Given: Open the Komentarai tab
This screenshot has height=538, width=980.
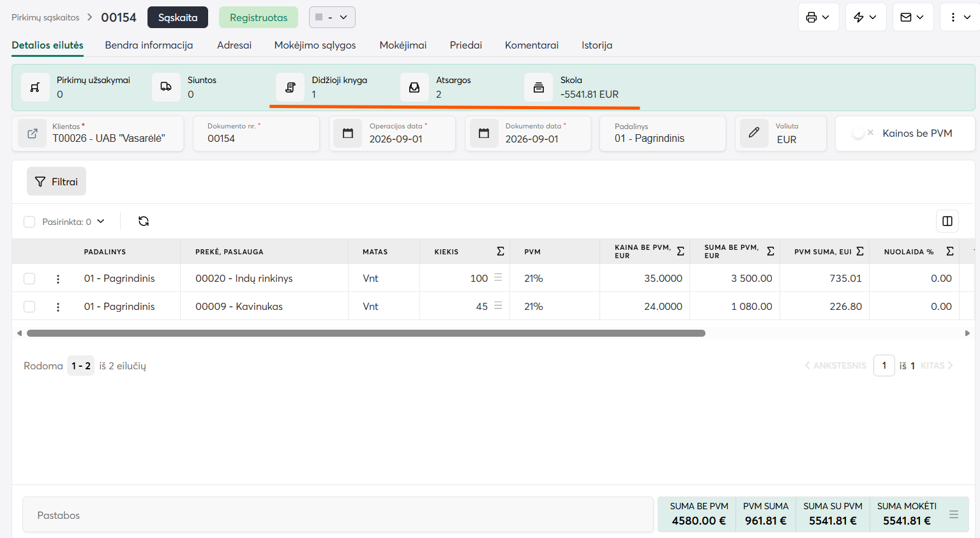Looking at the screenshot, I should (x=532, y=45).
